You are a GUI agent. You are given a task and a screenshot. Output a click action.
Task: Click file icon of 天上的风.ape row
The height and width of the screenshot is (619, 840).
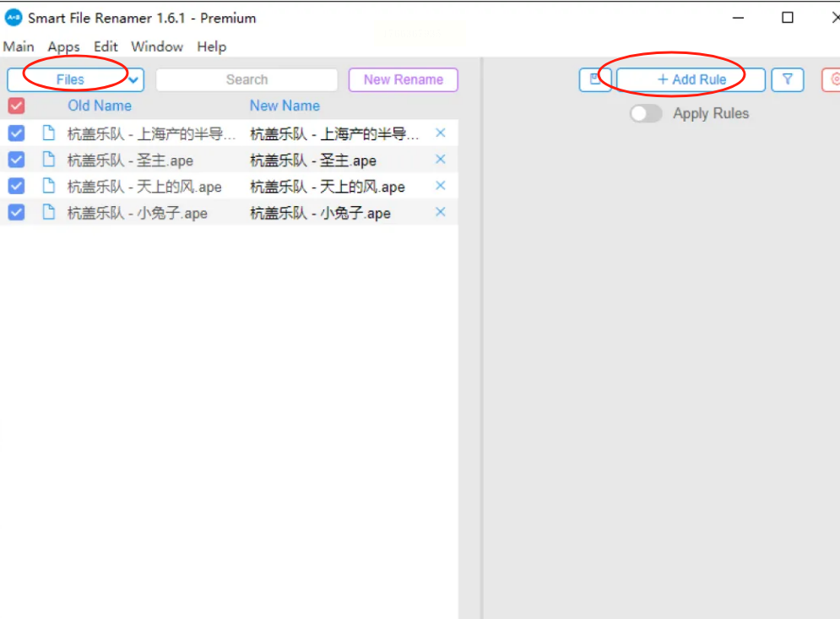click(x=49, y=186)
